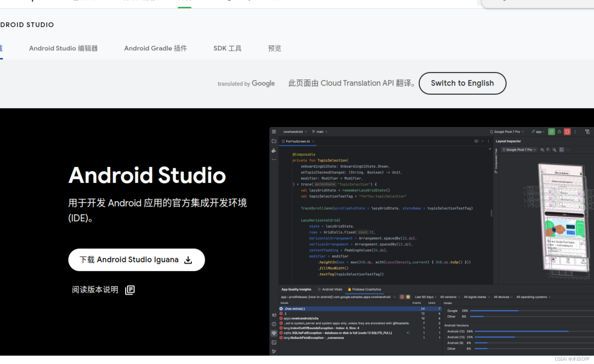The image size is (594, 364).
Task: Select the IndexOutOfBoundsException issue row
Action: 360,328
